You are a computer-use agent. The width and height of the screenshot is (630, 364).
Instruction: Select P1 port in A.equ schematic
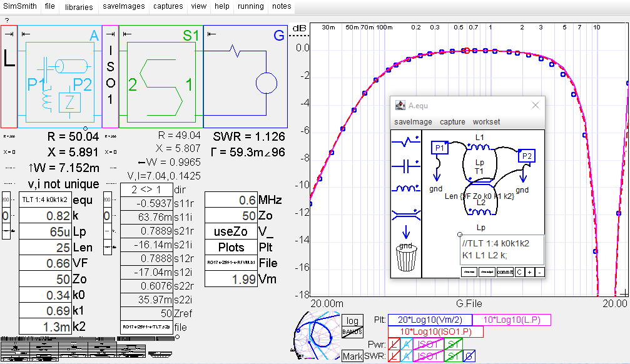pos(440,148)
